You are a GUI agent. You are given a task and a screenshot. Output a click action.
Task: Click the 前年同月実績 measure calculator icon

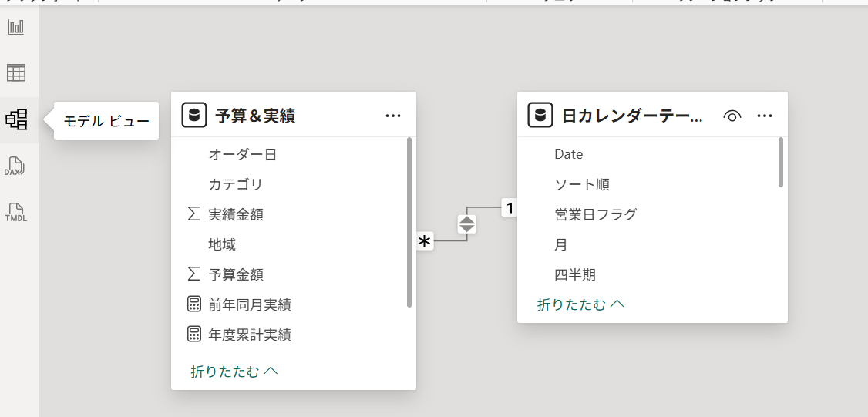(x=194, y=304)
